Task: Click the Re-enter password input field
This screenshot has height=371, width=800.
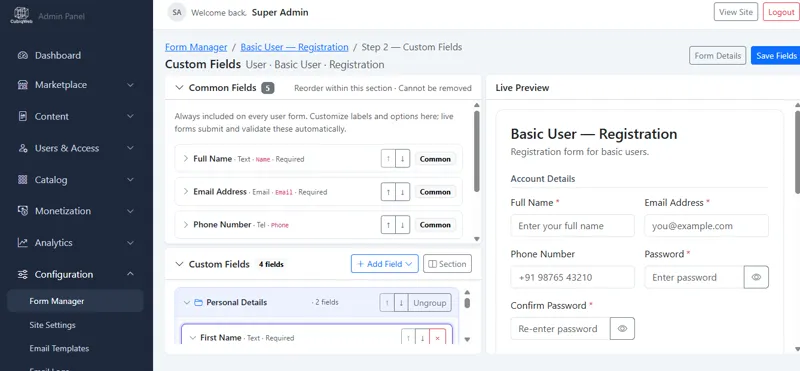Action: click(x=561, y=329)
